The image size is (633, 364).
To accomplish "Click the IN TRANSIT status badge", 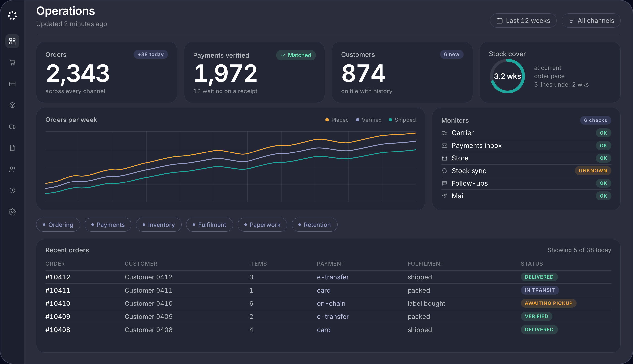I will (x=539, y=290).
